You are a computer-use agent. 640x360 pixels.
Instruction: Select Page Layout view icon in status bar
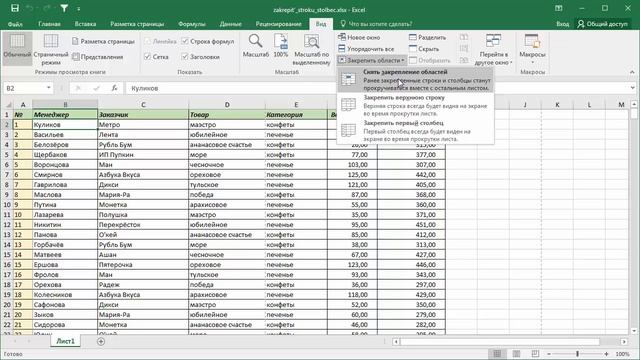[x=516, y=353]
